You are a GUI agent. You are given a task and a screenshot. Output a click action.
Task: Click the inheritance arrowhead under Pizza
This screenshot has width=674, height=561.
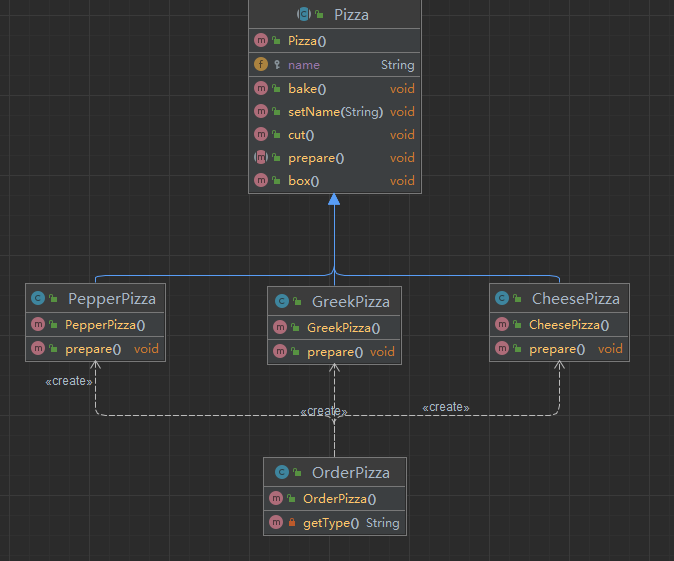click(x=334, y=199)
